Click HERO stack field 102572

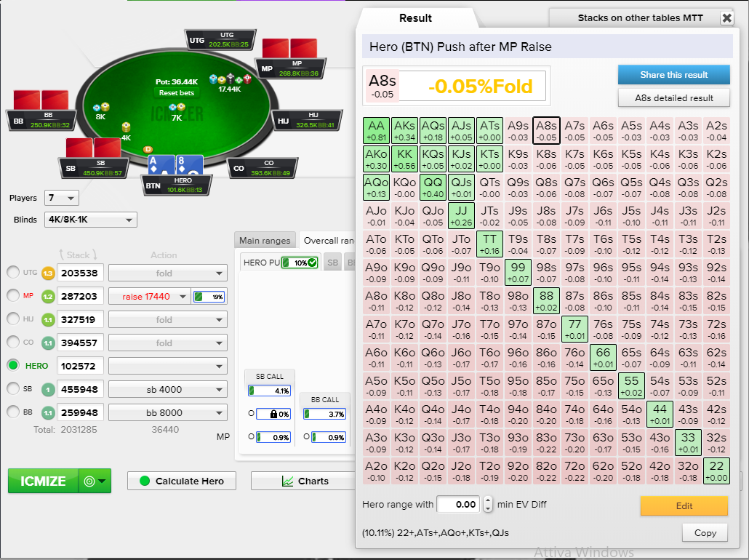pos(80,367)
